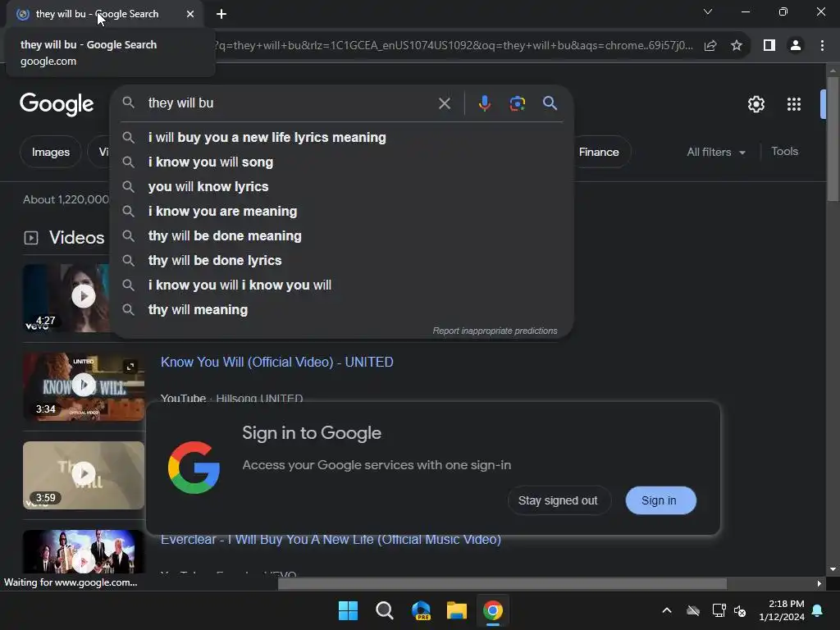
Task: Start voice search with the microphone icon
Action: (484, 103)
